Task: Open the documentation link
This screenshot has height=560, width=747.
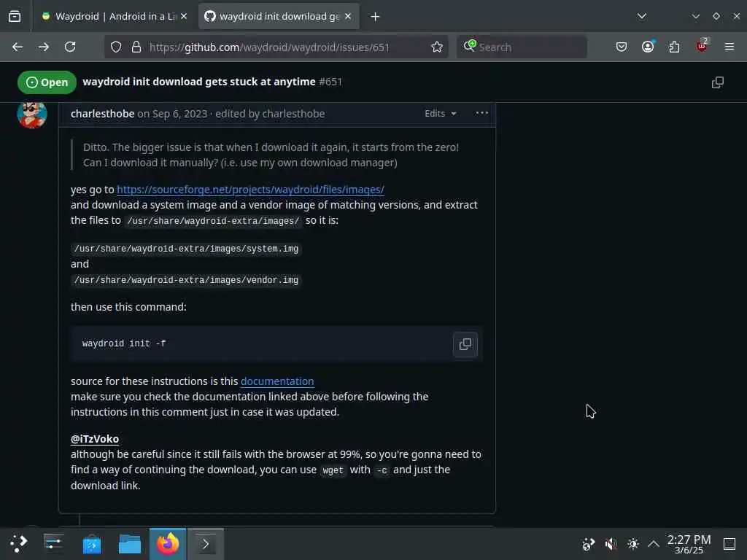Action: pos(277,381)
